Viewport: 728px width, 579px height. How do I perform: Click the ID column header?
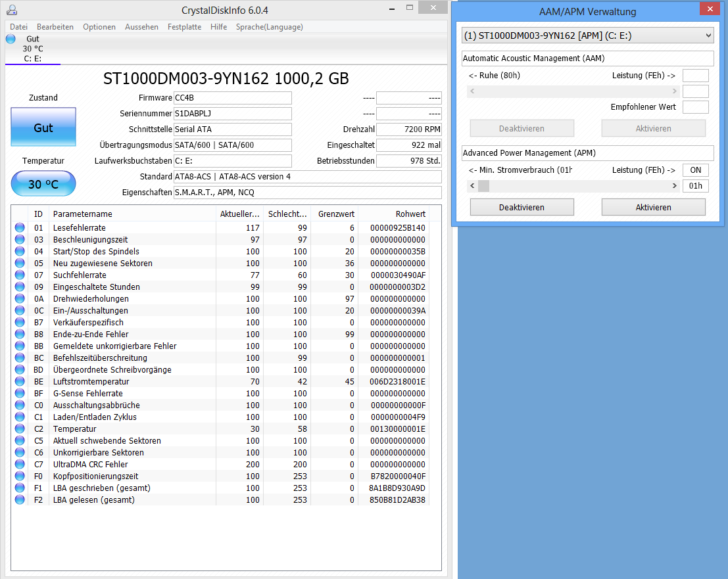pyautogui.click(x=38, y=214)
